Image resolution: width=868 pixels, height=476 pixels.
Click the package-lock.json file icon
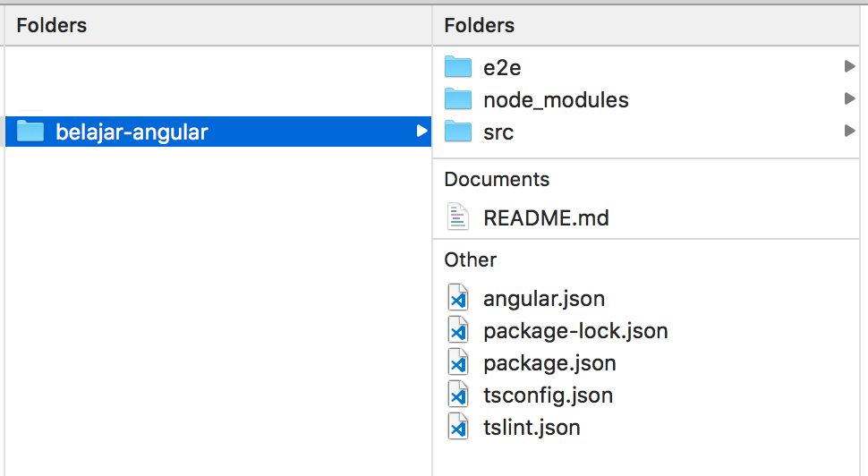[458, 330]
